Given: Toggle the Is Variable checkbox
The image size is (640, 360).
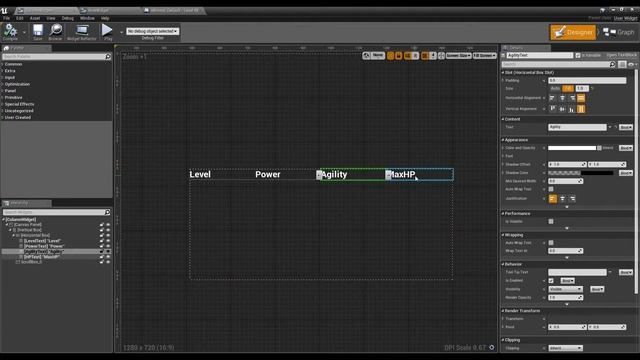Looking at the screenshot, I should [x=578, y=56].
